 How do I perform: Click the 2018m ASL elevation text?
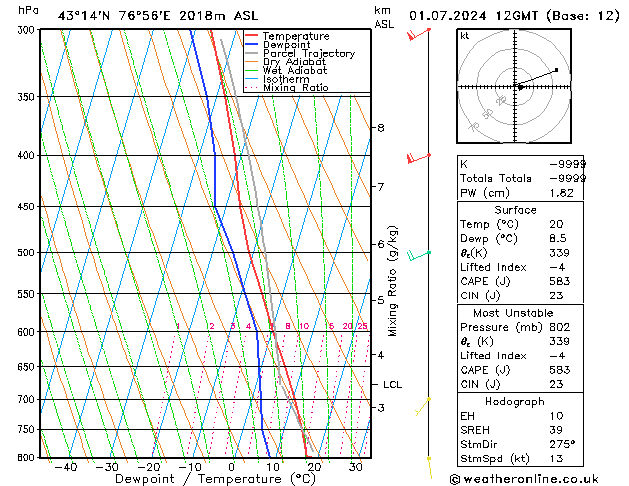219,16
